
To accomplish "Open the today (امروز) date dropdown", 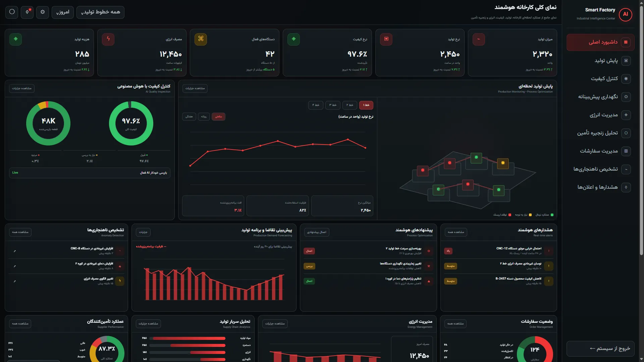I will click(63, 12).
